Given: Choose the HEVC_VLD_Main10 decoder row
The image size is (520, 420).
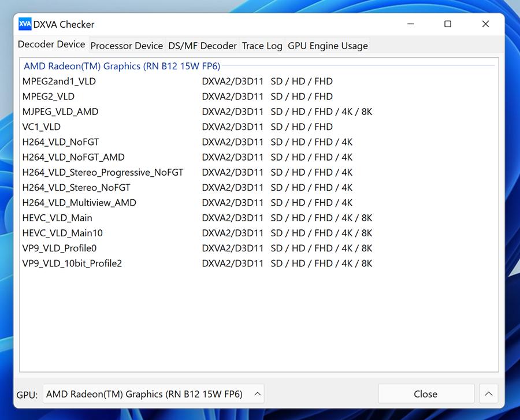Looking at the screenshot, I should [62, 233].
